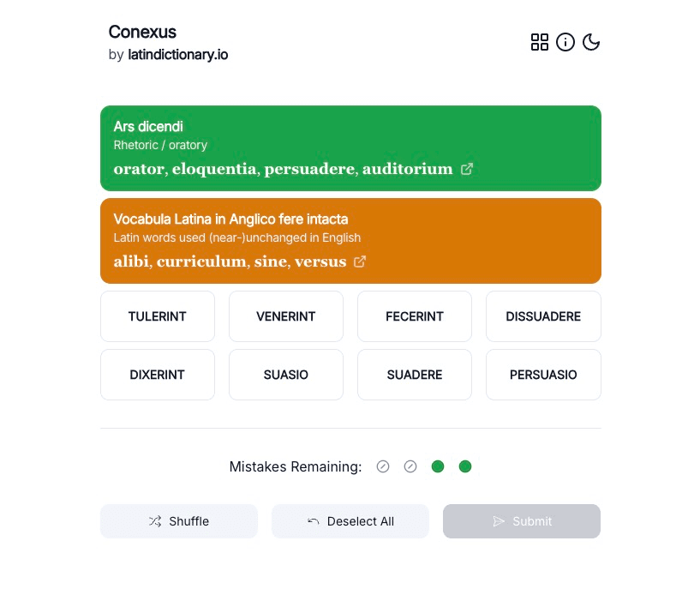Pick the PERSUASIO word tile
The width and height of the screenshot is (700, 595).
point(543,375)
